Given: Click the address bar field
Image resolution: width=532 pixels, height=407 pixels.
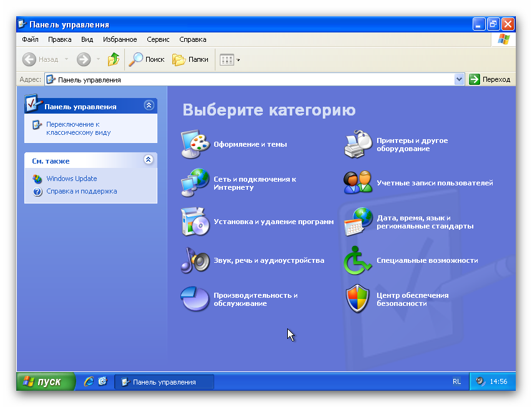Looking at the screenshot, I should [x=250, y=79].
